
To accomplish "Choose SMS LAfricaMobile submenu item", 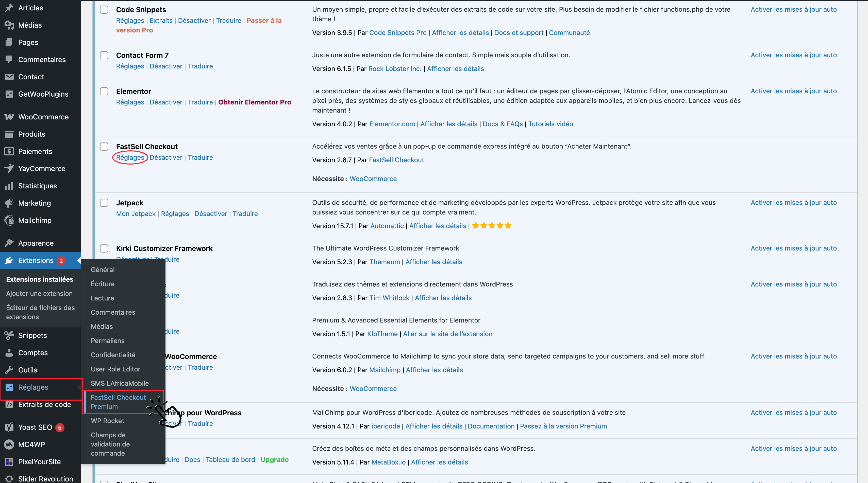I will (x=120, y=383).
